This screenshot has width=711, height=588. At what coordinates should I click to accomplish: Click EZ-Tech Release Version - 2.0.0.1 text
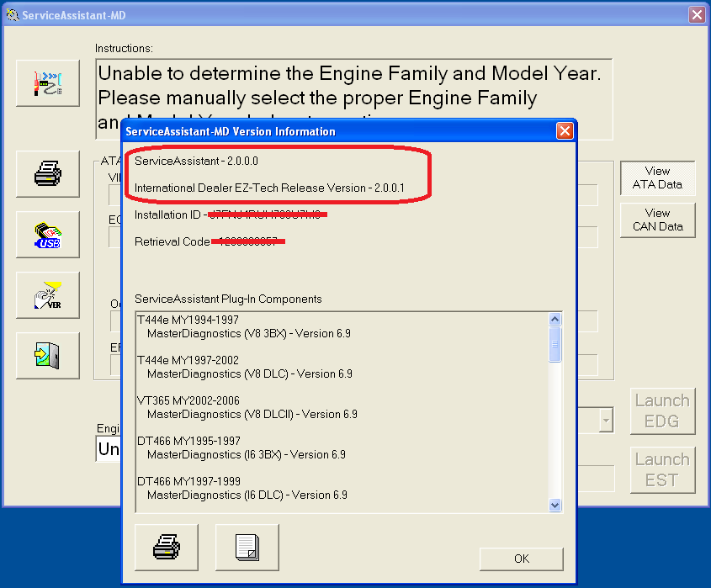269,188
